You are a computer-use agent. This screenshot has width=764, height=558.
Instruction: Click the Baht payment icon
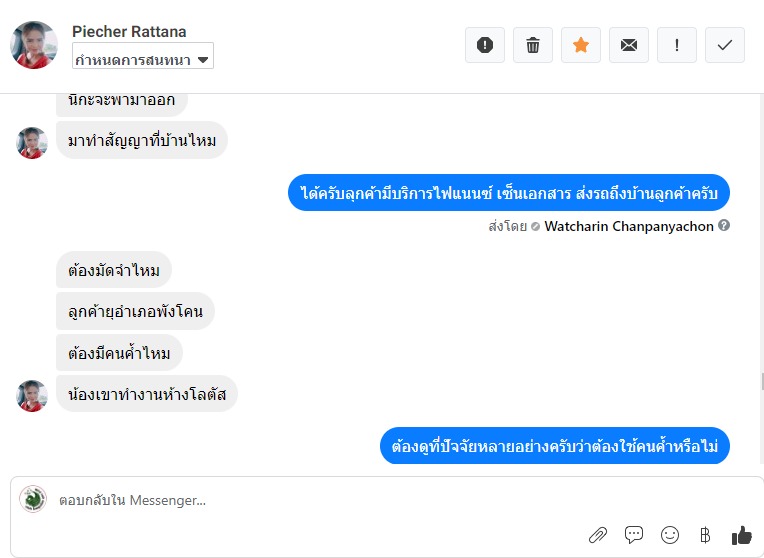705,535
